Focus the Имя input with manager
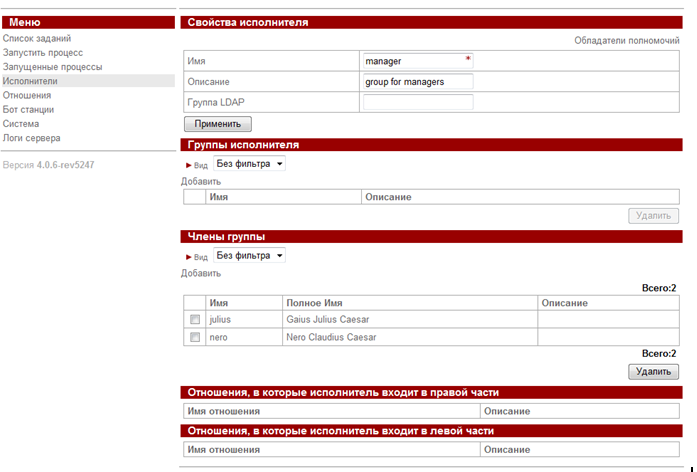 (x=418, y=61)
